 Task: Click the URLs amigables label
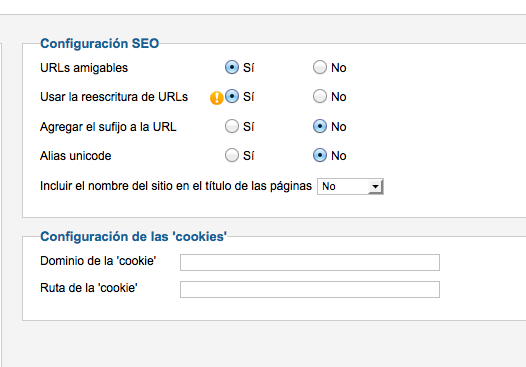pos(84,68)
